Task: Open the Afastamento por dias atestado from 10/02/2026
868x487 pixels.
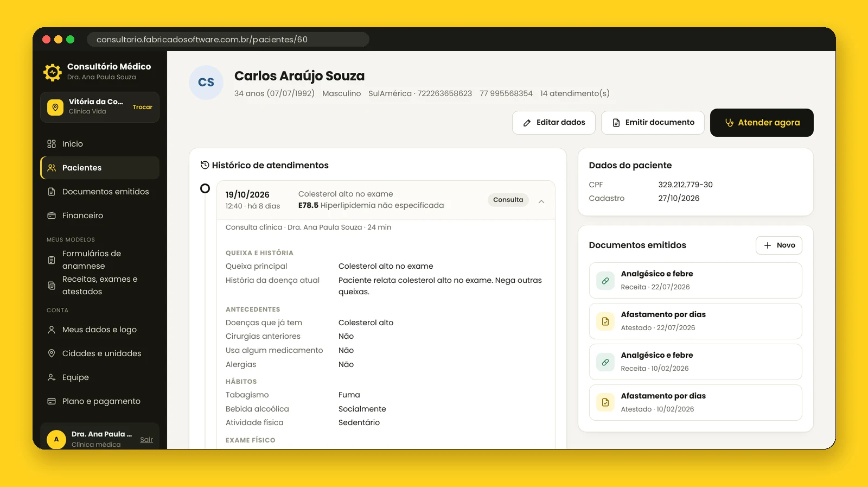Action: pos(695,403)
